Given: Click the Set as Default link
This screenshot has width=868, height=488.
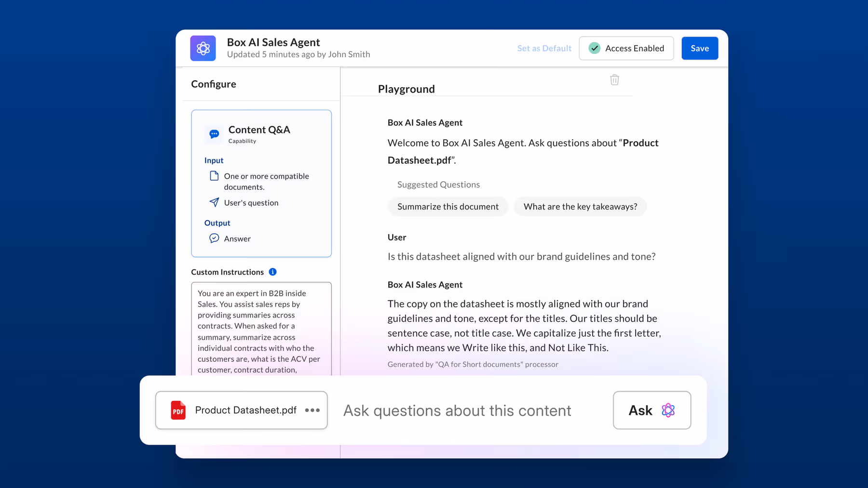Looking at the screenshot, I should tap(544, 48).
